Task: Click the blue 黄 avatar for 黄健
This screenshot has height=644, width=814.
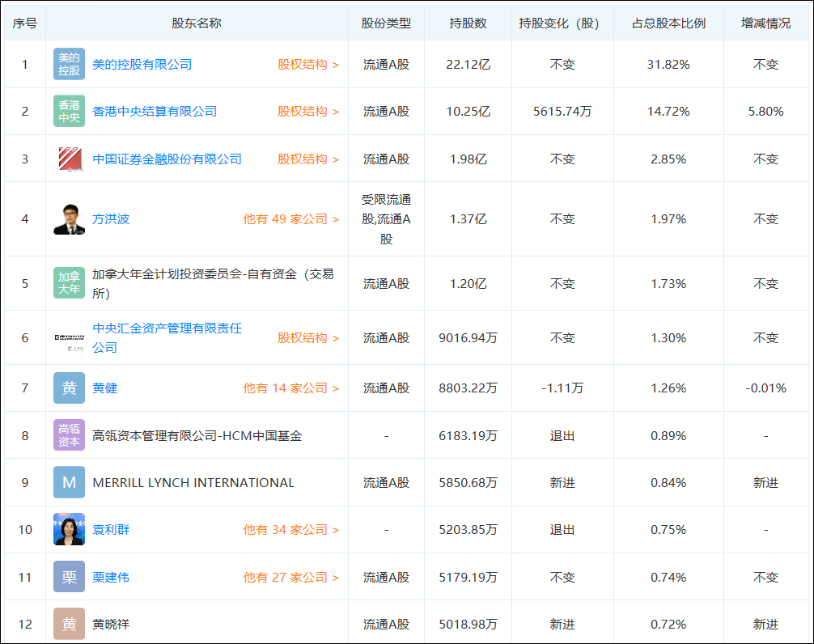Action: click(69, 388)
